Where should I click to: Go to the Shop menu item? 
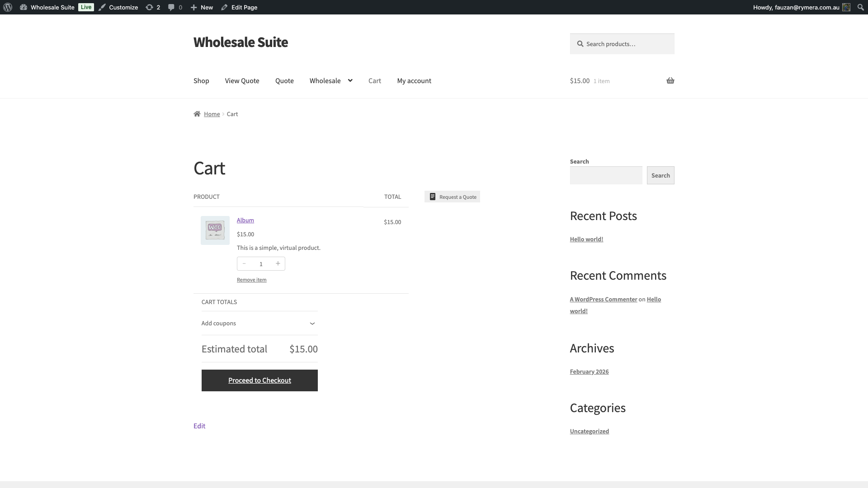[201, 81]
